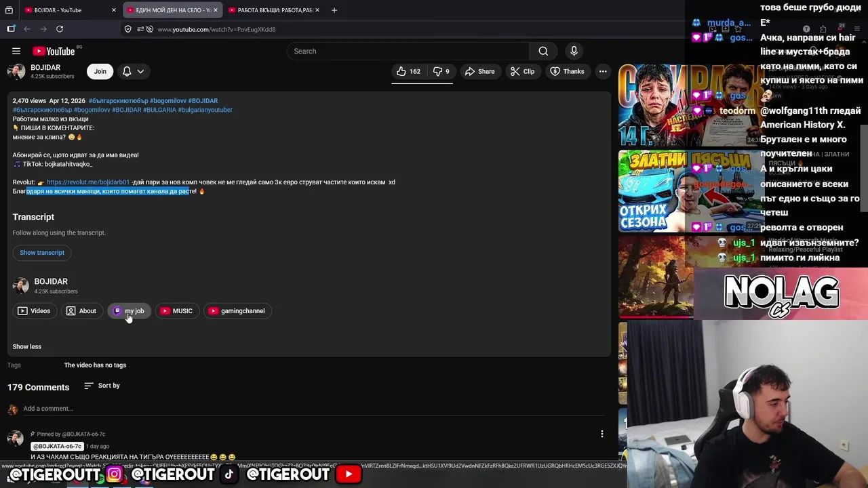Click the Show transcript button
Screen dimensions: 868x488
tap(42, 253)
